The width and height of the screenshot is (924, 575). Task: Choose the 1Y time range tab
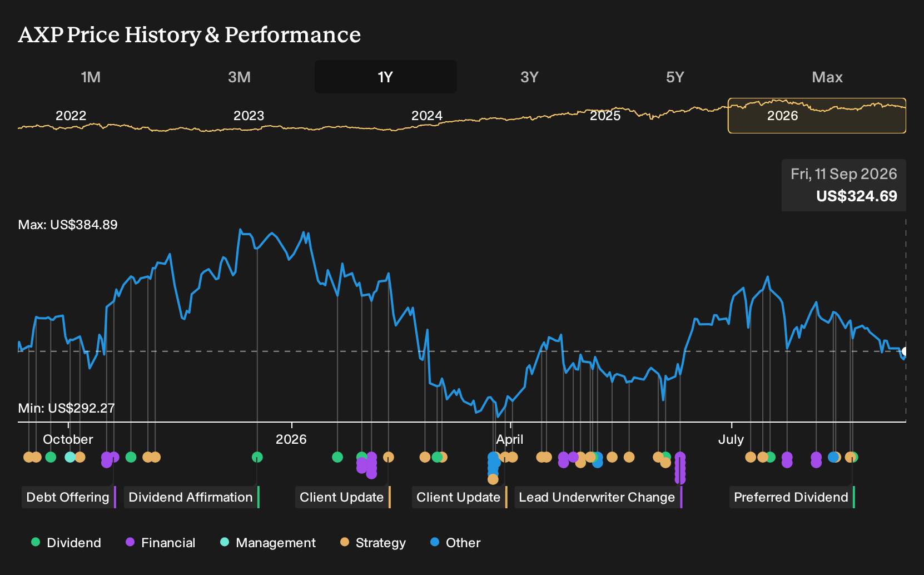[x=385, y=77]
